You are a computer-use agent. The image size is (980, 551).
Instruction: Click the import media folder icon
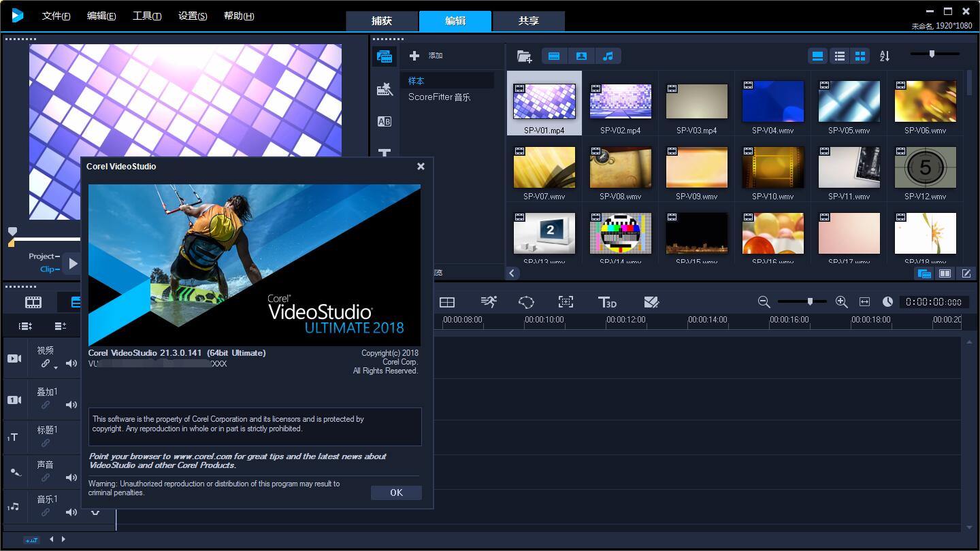[x=524, y=56]
